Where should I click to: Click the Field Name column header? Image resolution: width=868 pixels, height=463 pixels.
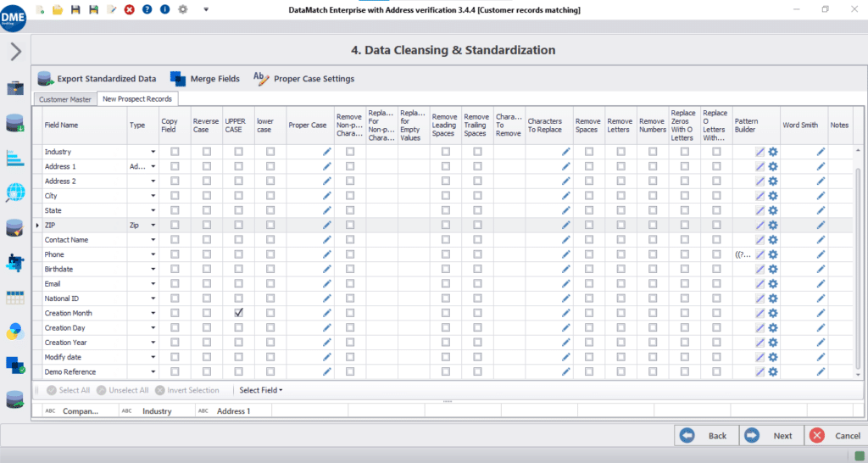point(86,126)
